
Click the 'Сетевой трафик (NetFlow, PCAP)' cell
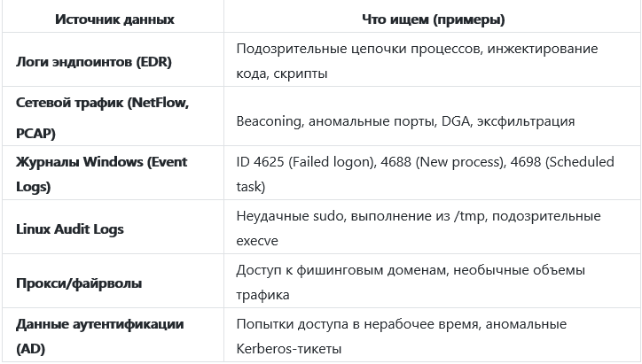coord(102,117)
